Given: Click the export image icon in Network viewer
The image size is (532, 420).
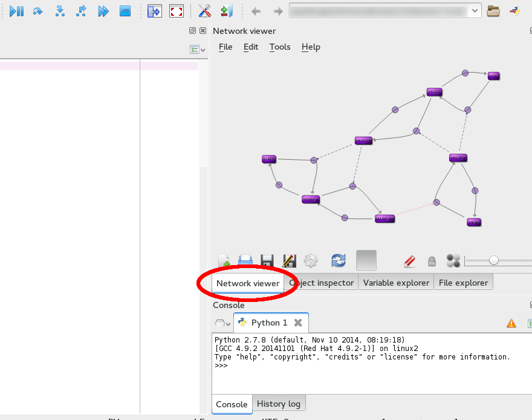Looking at the screenshot, I should 289,260.
